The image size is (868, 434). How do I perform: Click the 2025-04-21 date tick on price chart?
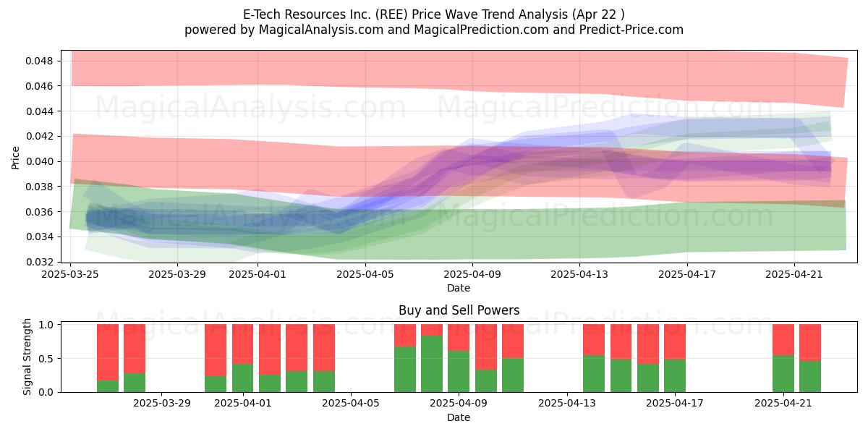794,274
